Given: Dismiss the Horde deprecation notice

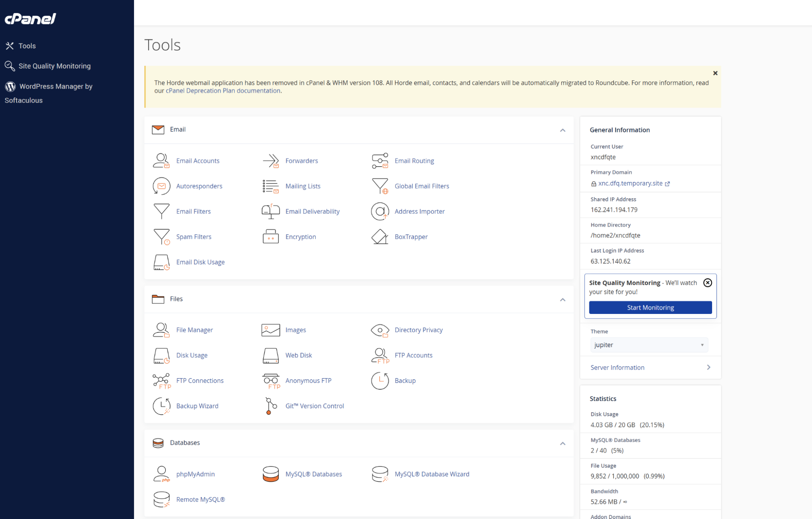Looking at the screenshot, I should (715, 73).
